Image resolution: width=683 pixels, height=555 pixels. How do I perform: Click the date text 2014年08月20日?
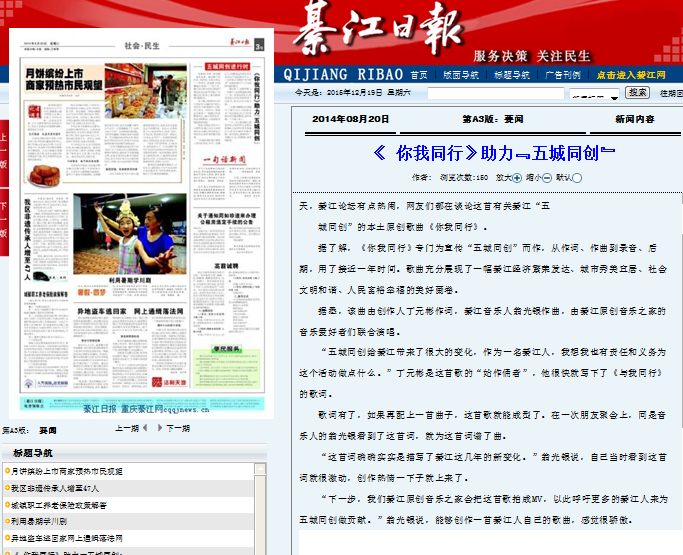click(x=351, y=119)
